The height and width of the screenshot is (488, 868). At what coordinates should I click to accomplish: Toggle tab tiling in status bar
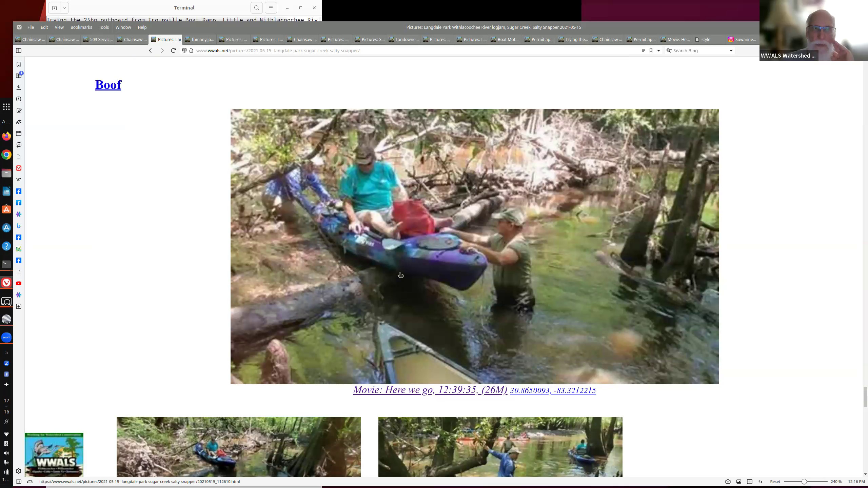pos(750,482)
